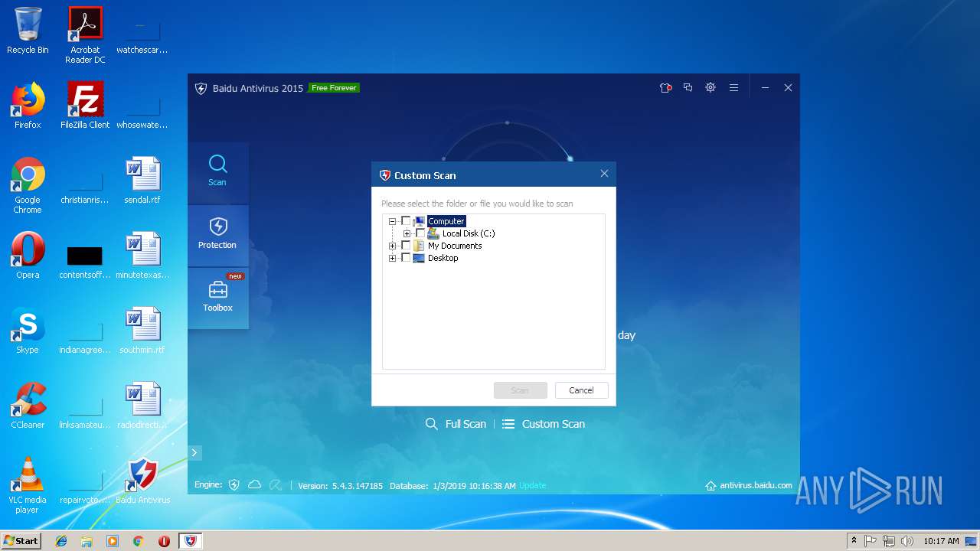Viewport: 980px width, 551px height.
Task: Click the home icon beside antivirus.baidu.com
Action: (710, 486)
